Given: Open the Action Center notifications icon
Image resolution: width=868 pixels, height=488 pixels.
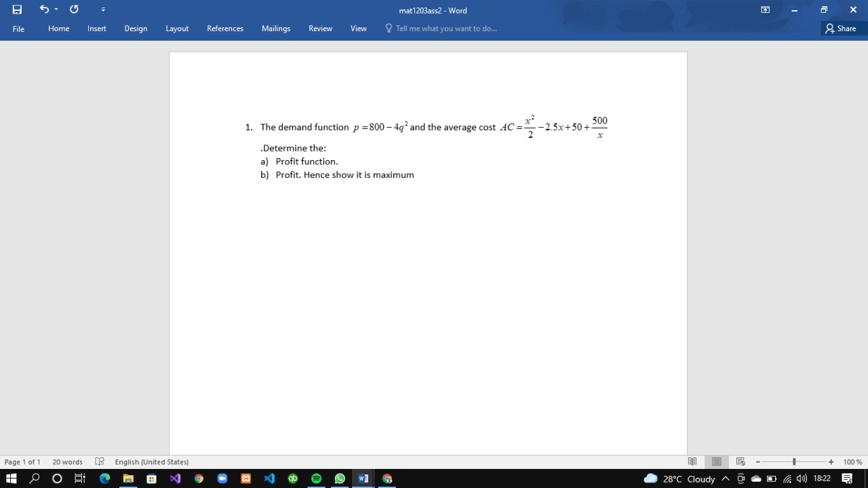Looking at the screenshot, I should [x=847, y=478].
